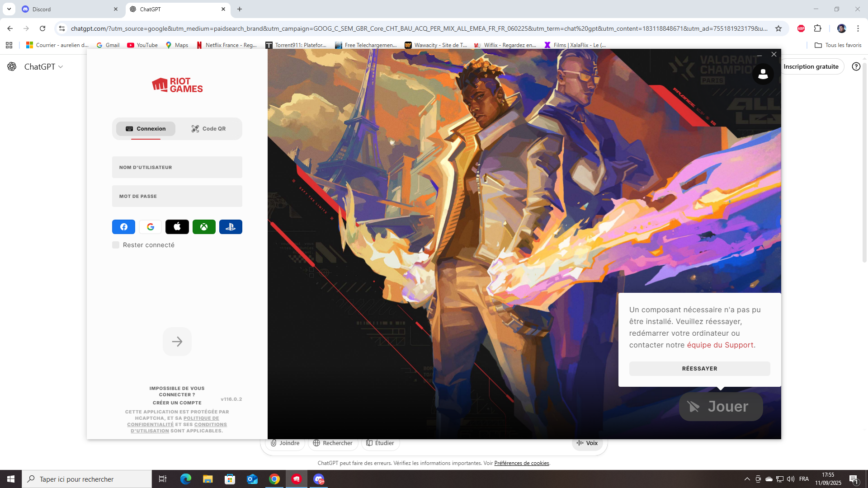Open the Adblock Plus extension icon
This screenshot has height=488, width=868.
tap(801, 28)
